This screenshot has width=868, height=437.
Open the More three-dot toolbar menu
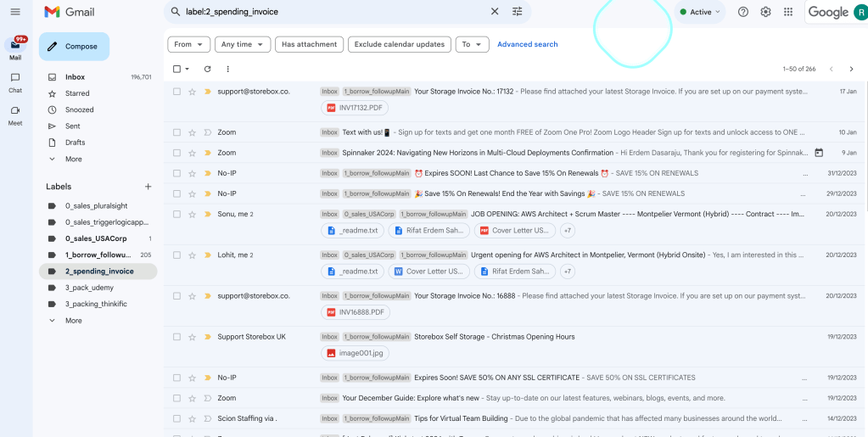228,70
